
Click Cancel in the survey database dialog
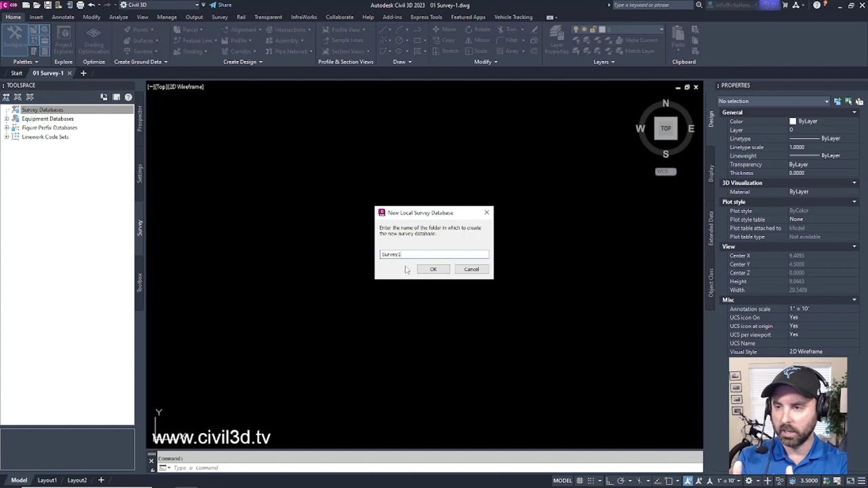[x=471, y=269]
